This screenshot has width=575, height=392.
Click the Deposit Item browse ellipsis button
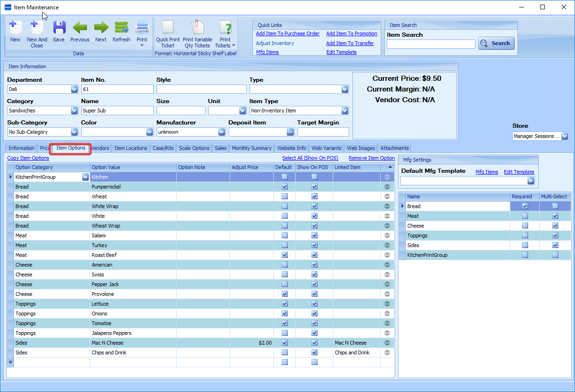(290, 132)
